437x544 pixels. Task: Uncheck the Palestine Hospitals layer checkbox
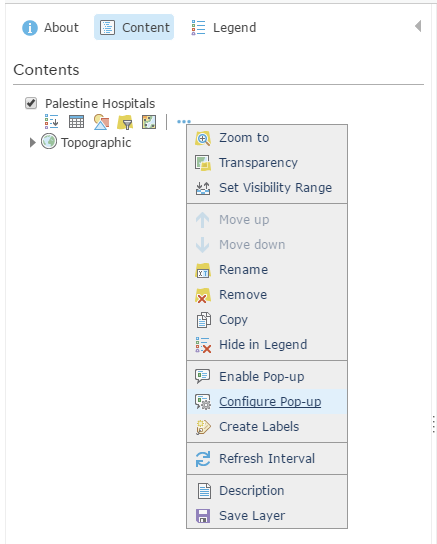31,103
